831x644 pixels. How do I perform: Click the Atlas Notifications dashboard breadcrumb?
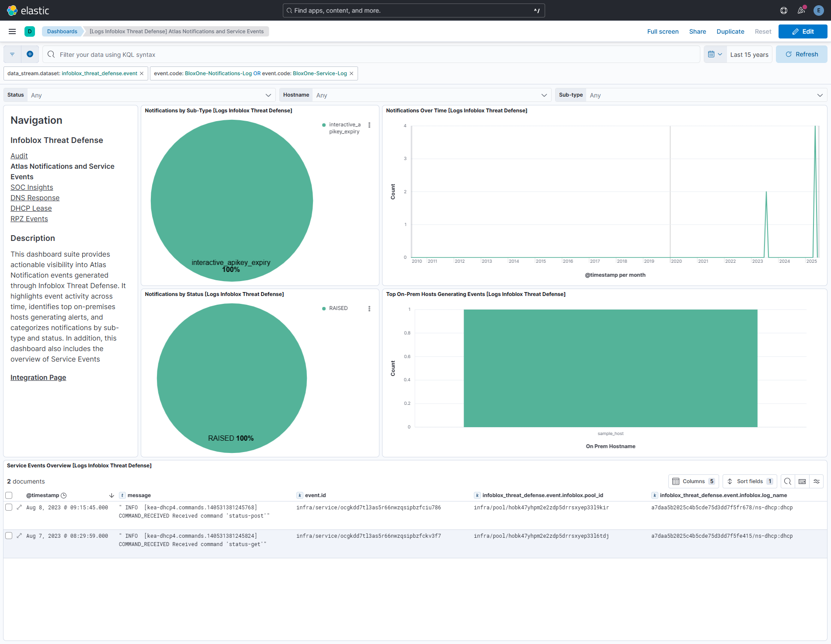[177, 31]
